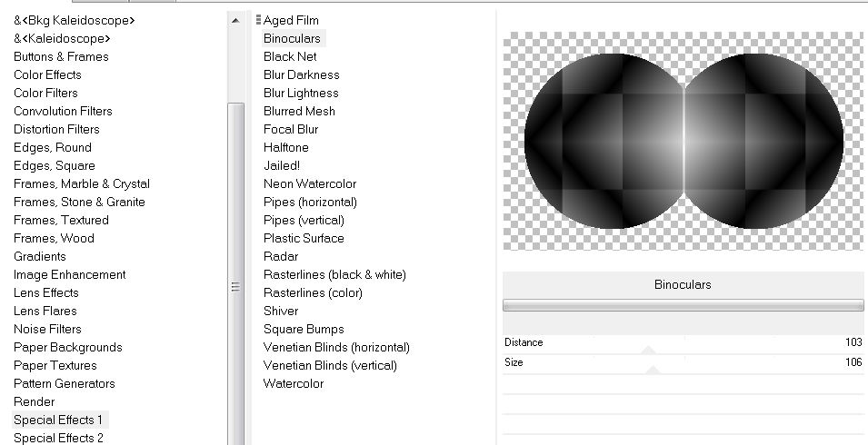
Task: Choose the Halftone filter
Action: click(x=286, y=148)
